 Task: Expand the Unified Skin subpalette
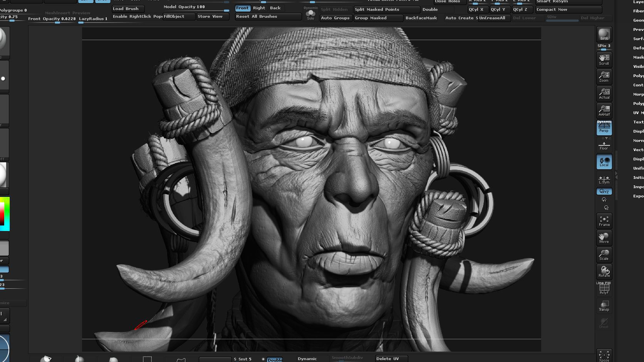coord(638,168)
